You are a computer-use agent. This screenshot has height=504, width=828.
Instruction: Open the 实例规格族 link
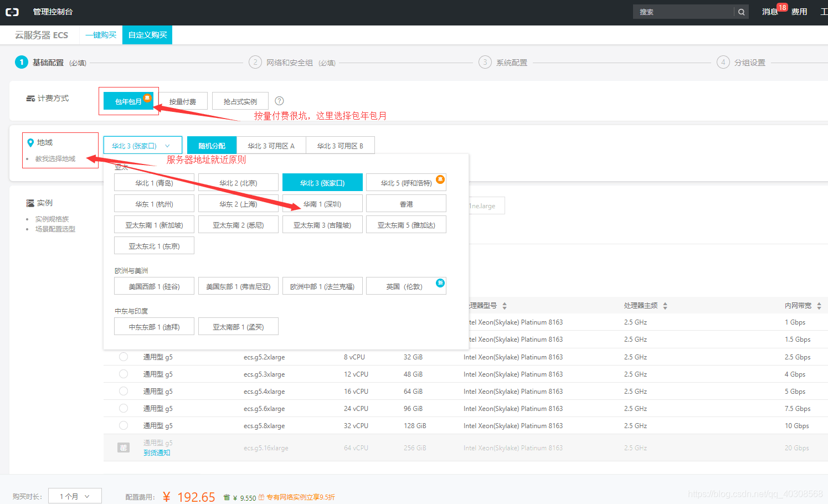(52, 219)
